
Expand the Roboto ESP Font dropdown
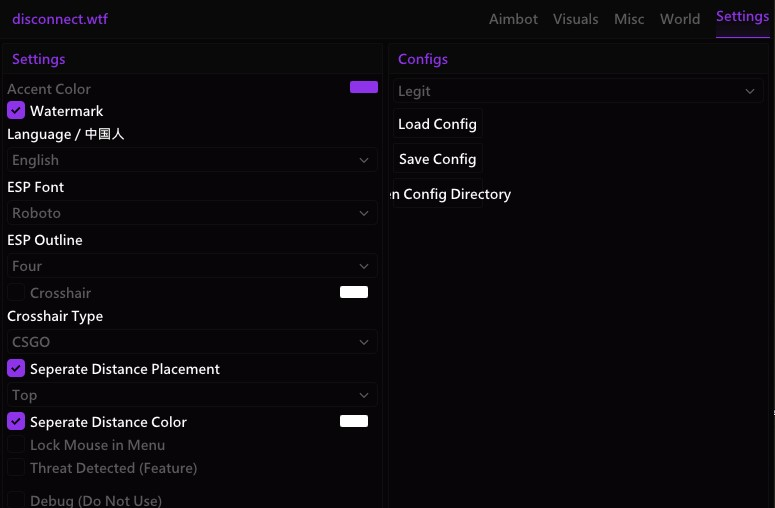(192, 213)
